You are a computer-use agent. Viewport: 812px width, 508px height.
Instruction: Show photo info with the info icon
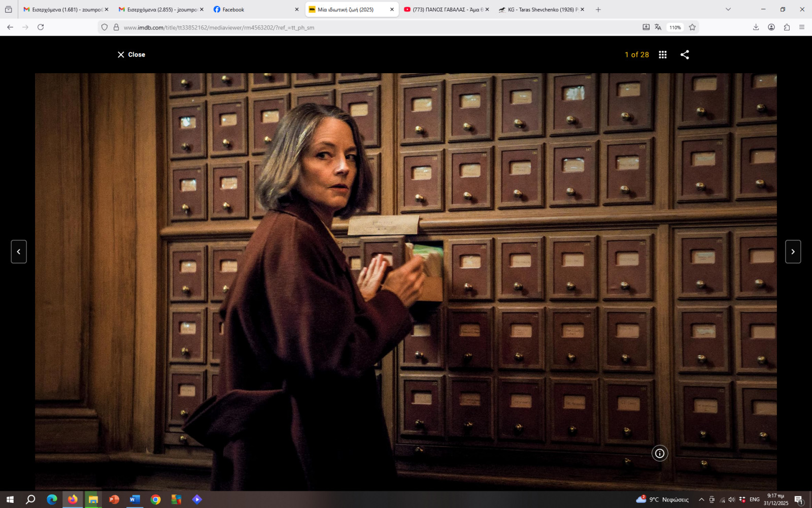click(659, 454)
